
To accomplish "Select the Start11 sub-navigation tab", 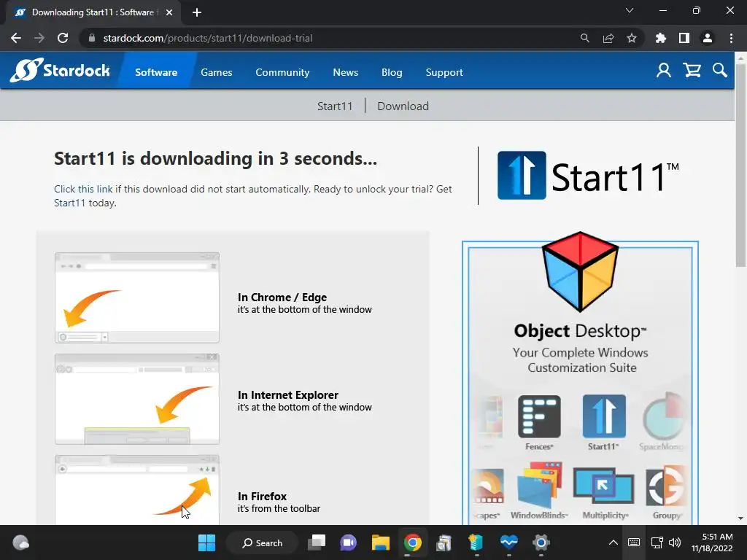I will pyautogui.click(x=335, y=106).
